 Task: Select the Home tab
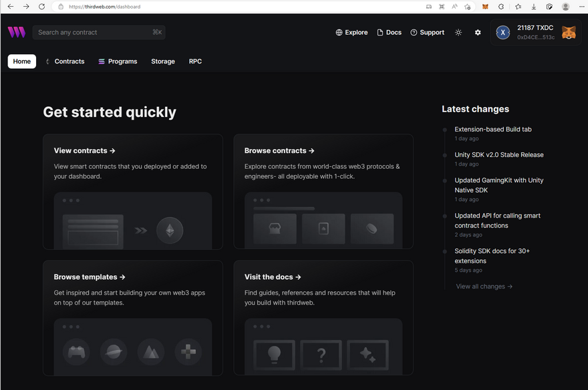(x=22, y=61)
